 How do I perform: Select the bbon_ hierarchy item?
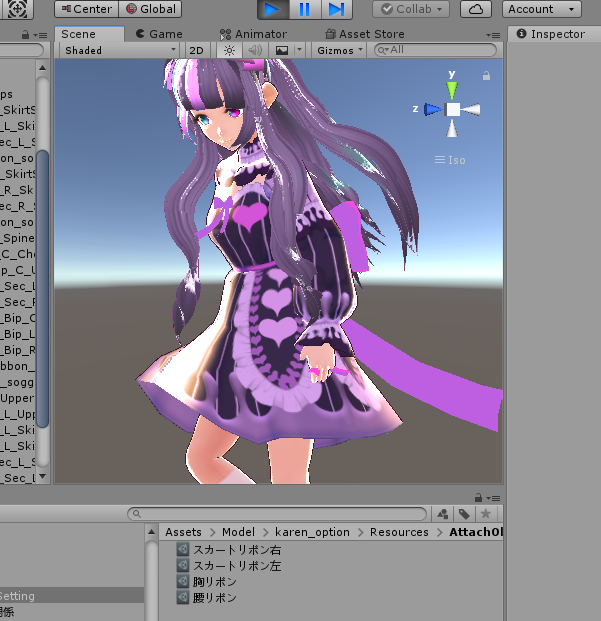tap(17, 366)
